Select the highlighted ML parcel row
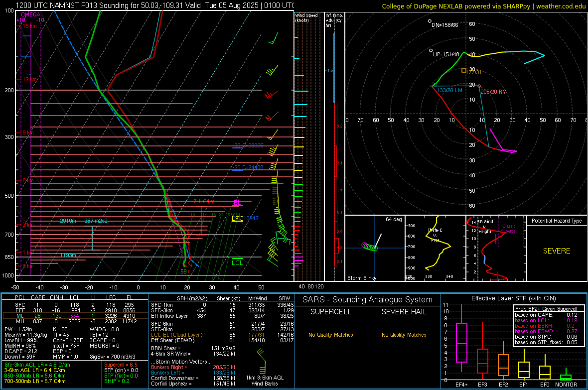This screenshot has width=588, height=390. click(75, 316)
